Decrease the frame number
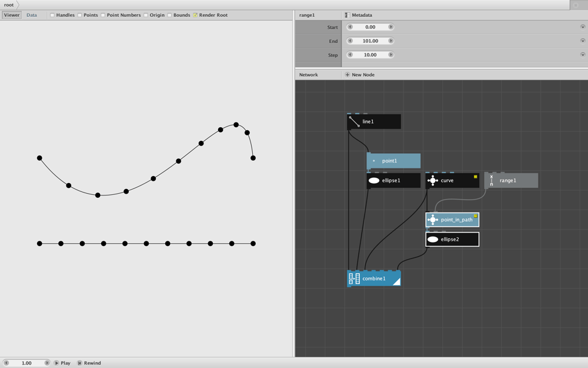The image size is (588, 368). [6, 363]
